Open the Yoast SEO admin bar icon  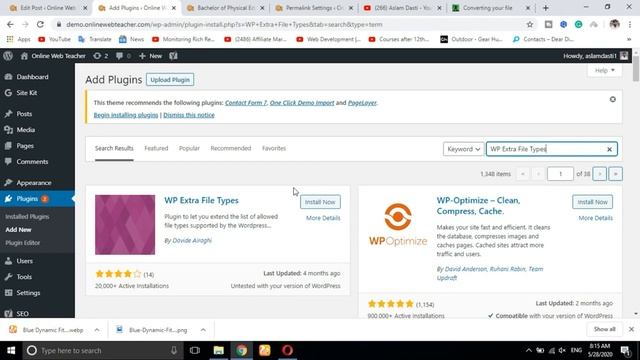click(x=173, y=56)
